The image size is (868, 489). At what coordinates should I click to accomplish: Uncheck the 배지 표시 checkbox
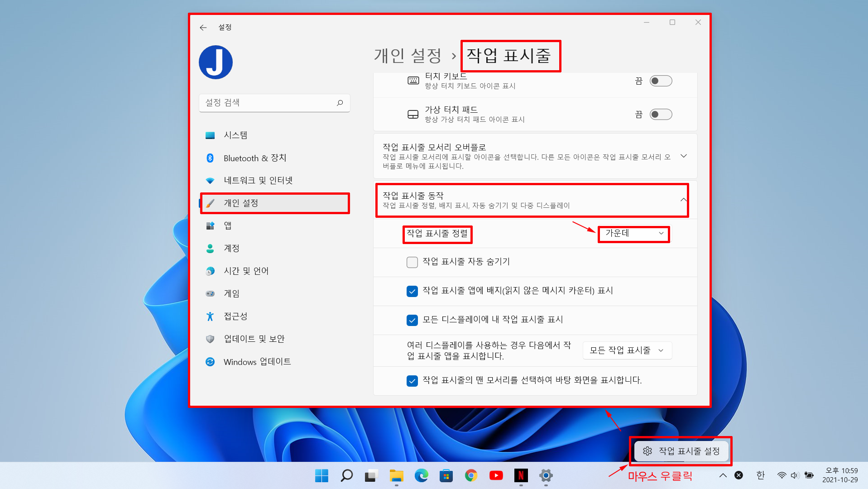tap(412, 291)
